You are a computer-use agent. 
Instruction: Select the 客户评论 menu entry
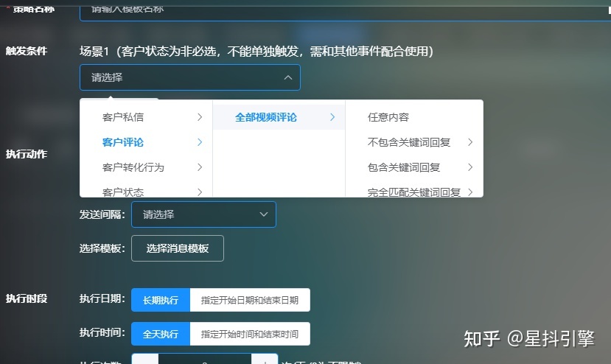(x=123, y=142)
